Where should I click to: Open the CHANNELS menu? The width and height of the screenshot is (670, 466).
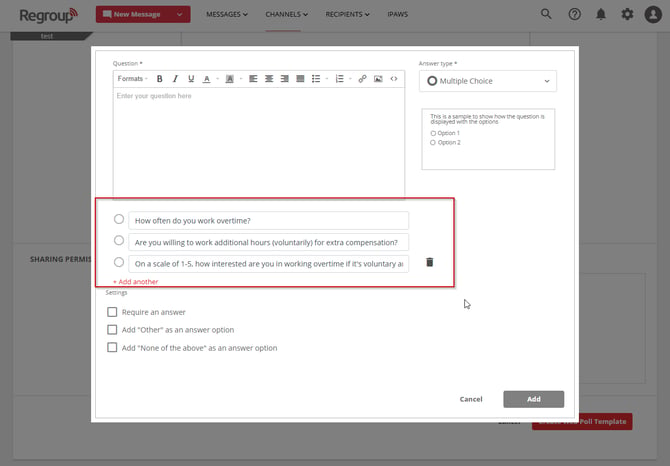tap(286, 15)
